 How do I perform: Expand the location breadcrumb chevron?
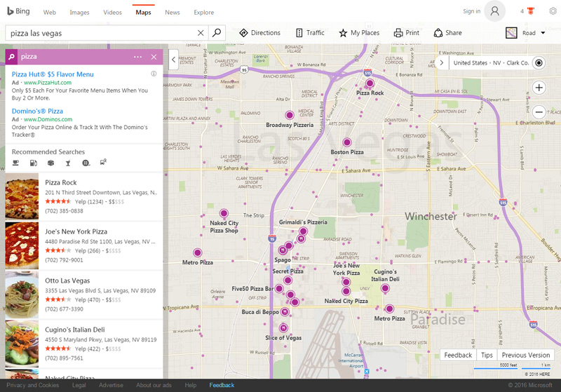tap(442, 62)
